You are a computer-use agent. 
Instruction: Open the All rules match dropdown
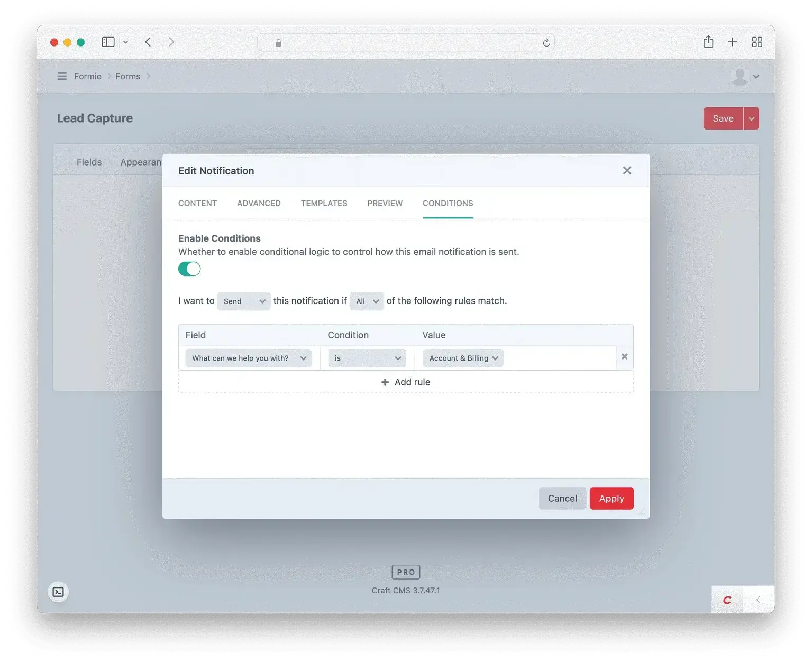tap(366, 301)
